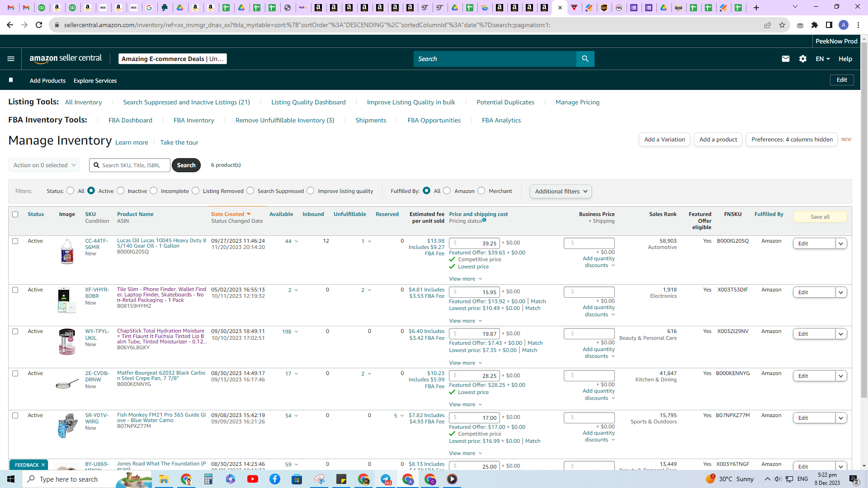This screenshot has height=488, width=868.
Task: Select the Tile Slim product row checkbox
Action: click(x=15, y=290)
